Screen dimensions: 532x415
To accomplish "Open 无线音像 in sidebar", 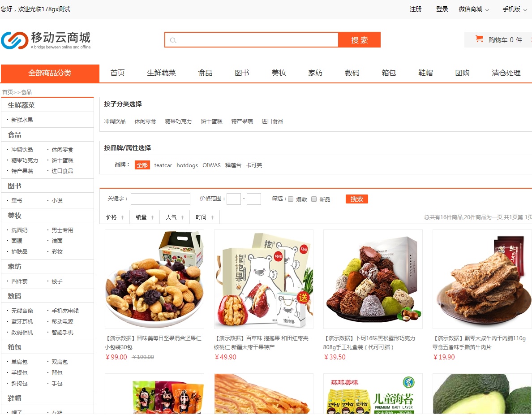I will coord(22,311).
